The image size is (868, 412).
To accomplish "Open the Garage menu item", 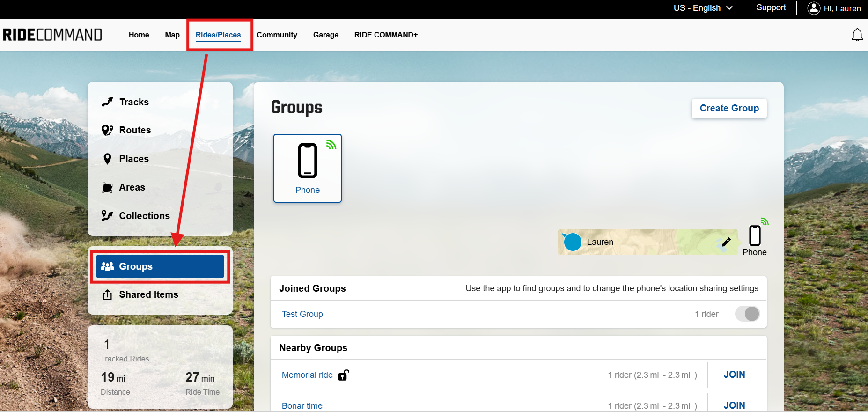I will (326, 35).
